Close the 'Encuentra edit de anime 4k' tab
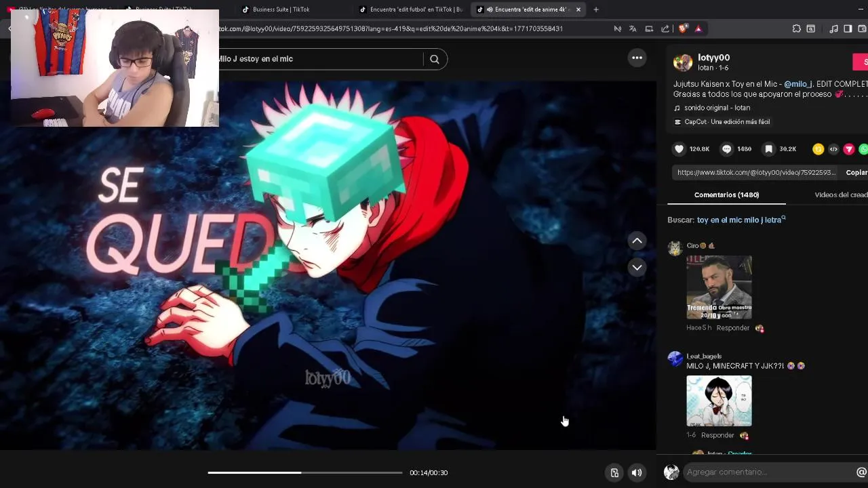The width and height of the screenshot is (868, 488). coord(578,9)
